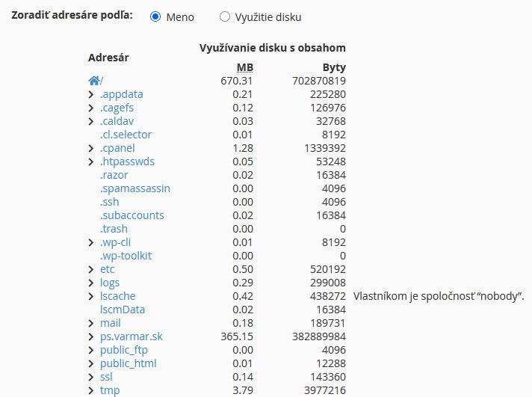
Task: Open the lscmData directory link
Action: point(123,310)
